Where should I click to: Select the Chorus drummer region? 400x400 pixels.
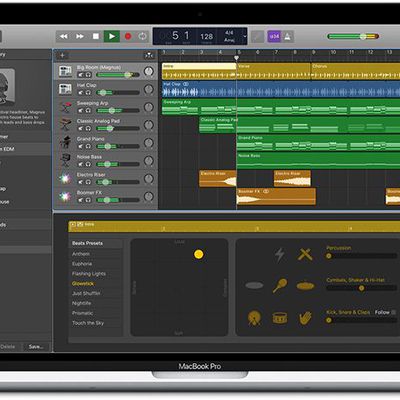[x=355, y=71]
